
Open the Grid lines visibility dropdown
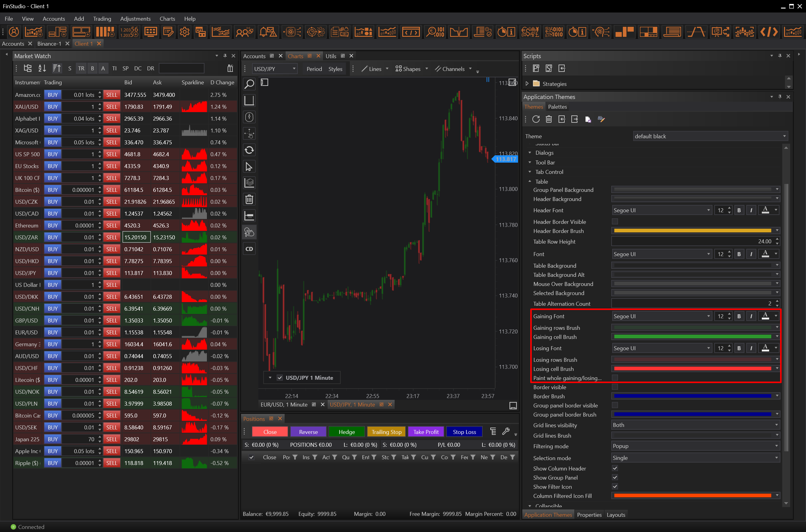point(695,425)
